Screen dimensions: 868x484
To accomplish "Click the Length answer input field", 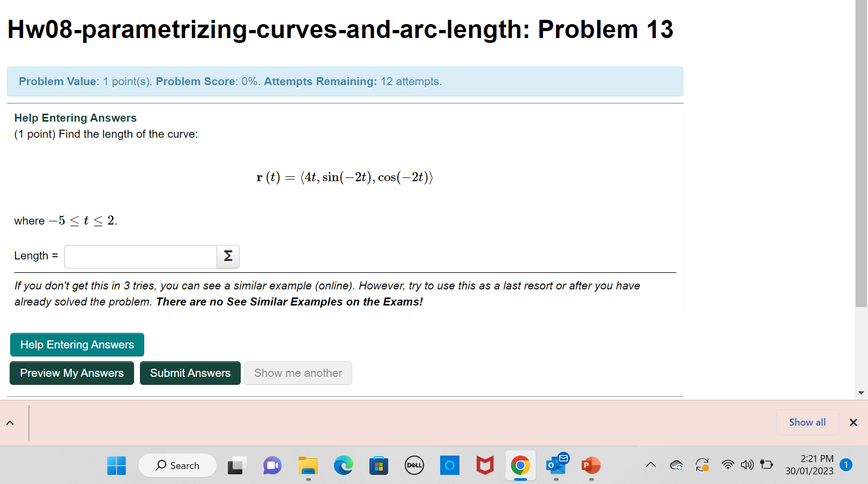I will (140, 257).
